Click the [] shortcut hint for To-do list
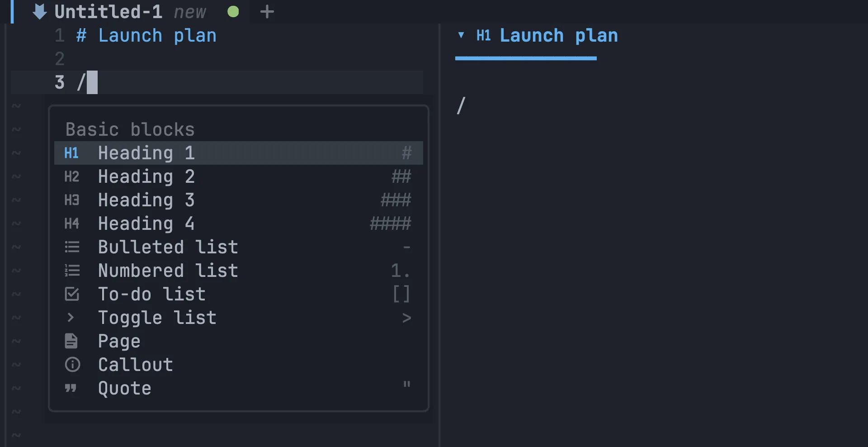 coord(401,294)
